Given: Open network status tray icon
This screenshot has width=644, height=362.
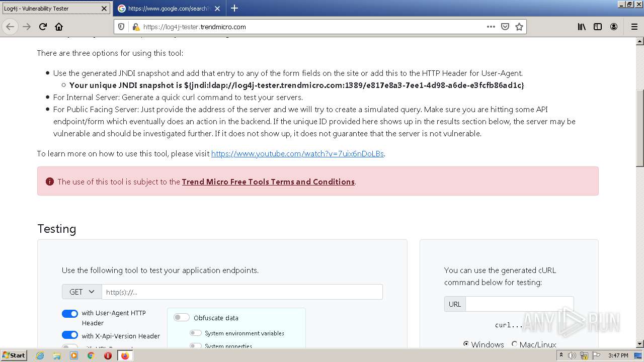Looking at the screenshot, I should click(584, 355).
